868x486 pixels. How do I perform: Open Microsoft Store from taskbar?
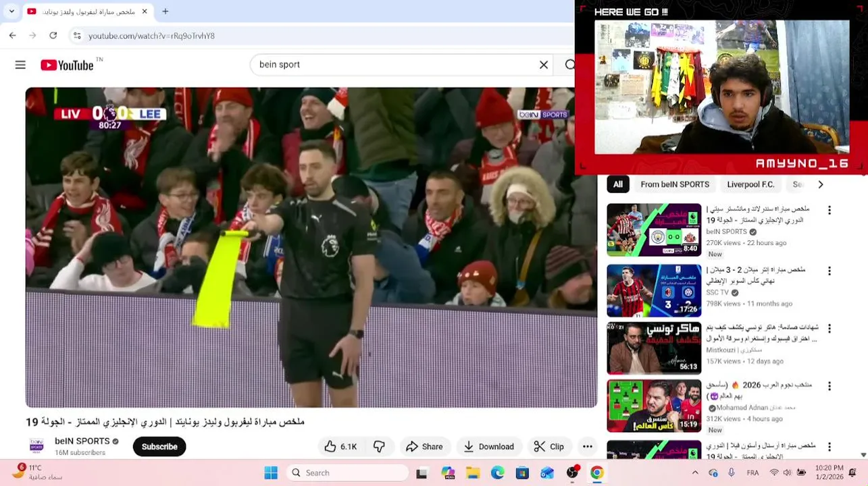pos(522,473)
